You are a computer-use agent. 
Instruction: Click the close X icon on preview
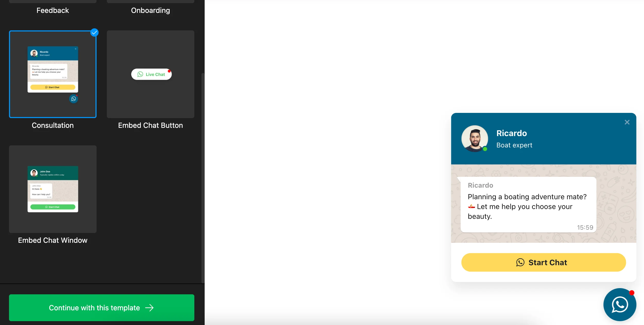[628, 122]
